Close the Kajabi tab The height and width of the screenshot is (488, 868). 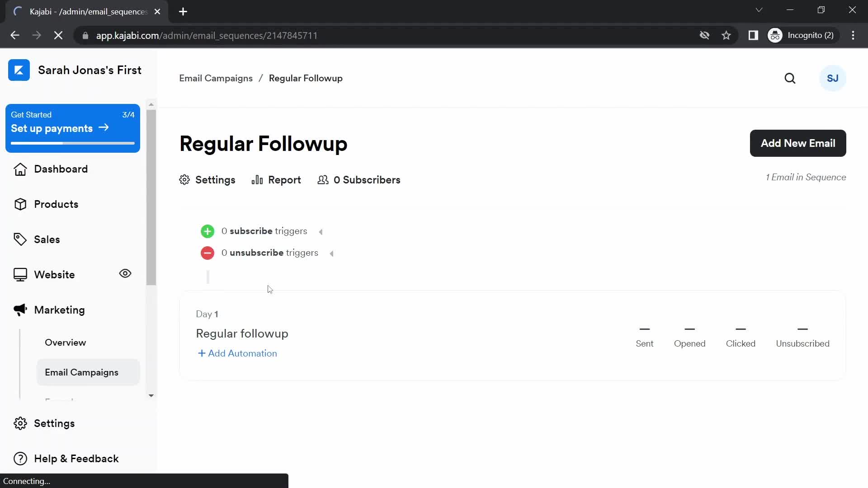(x=157, y=12)
